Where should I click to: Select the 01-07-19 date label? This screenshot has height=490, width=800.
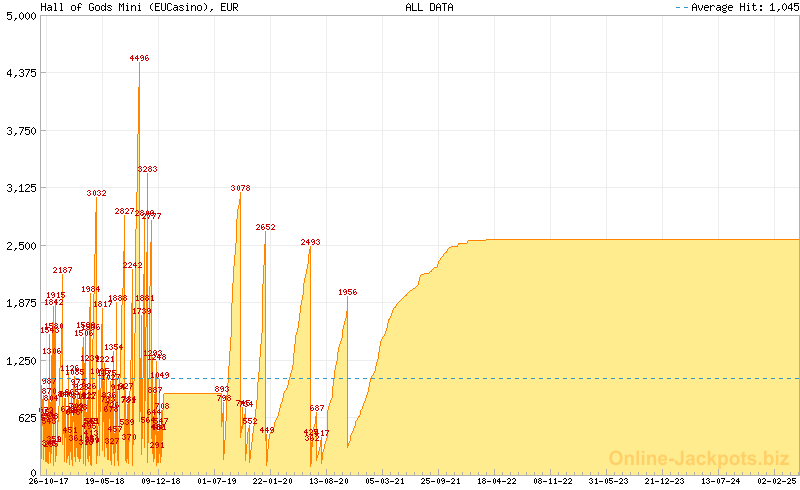(216, 481)
